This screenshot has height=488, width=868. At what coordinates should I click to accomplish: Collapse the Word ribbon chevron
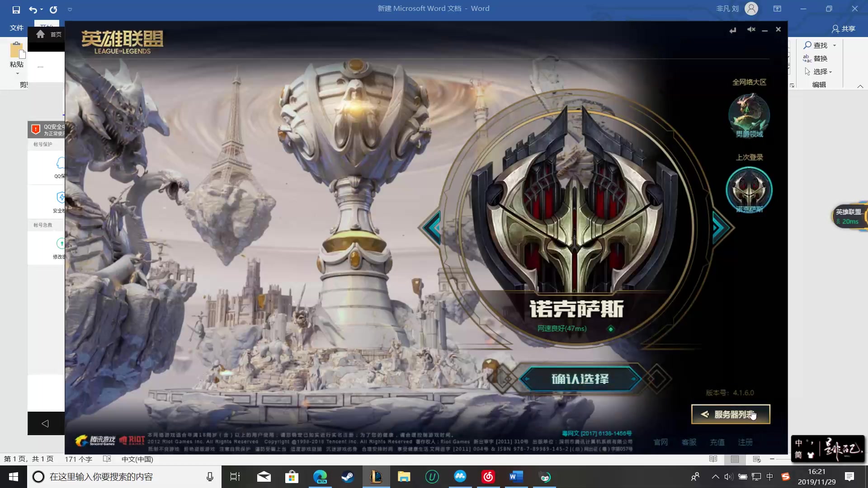coord(860,86)
